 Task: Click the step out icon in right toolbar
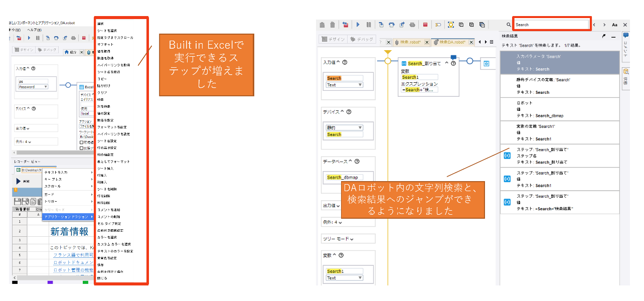(402, 24)
